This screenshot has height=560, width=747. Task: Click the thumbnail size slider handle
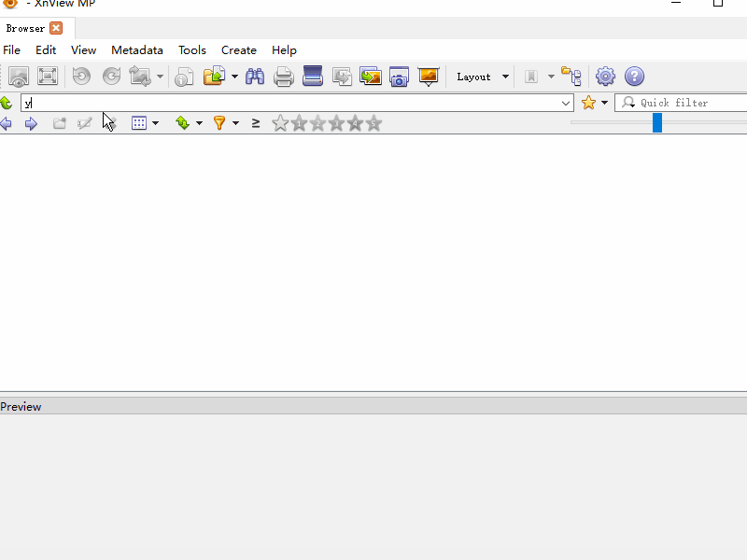[x=657, y=122]
